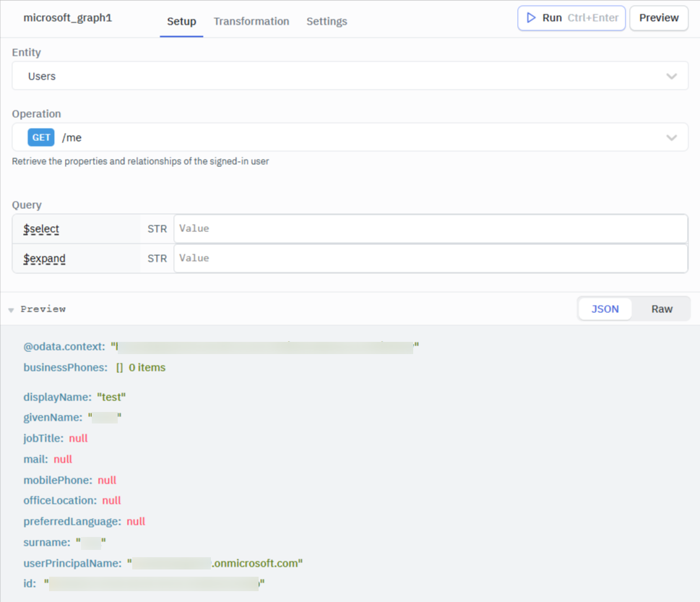Click the surname key
700x602 pixels.
(46, 543)
